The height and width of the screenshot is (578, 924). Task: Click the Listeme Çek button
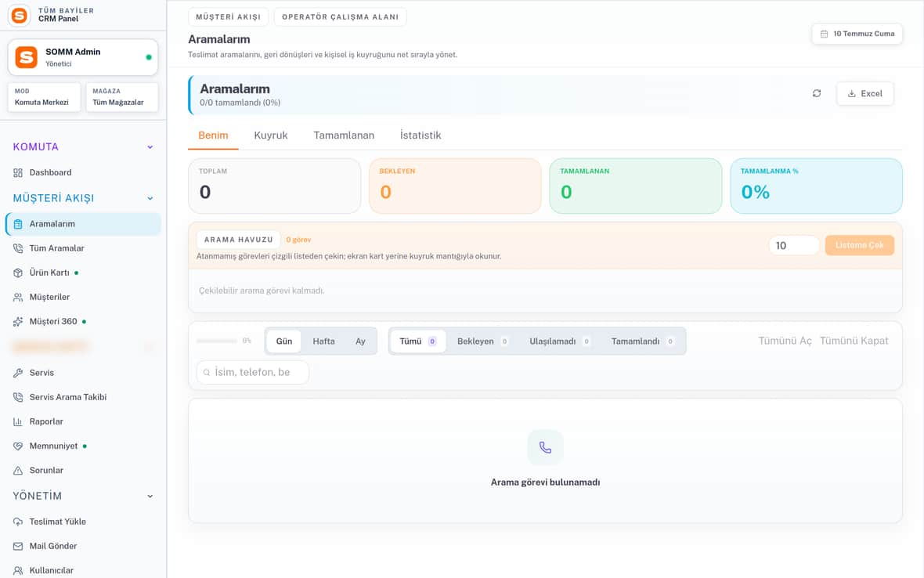(x=859, y=245)
